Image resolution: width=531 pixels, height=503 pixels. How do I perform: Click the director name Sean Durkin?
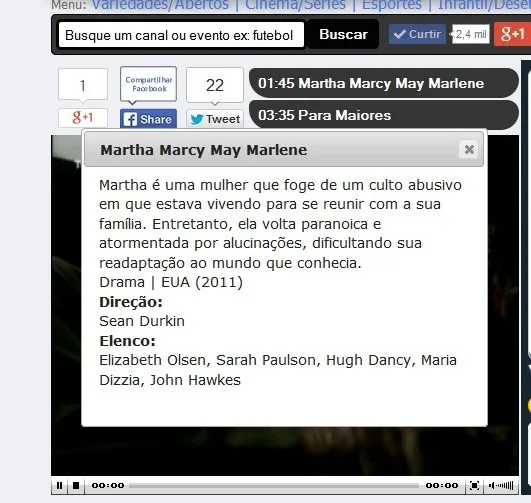142,321
